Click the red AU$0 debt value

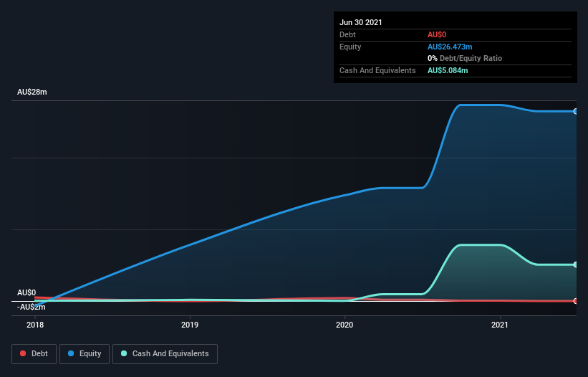pyautogui.click(x=437, y=34)
